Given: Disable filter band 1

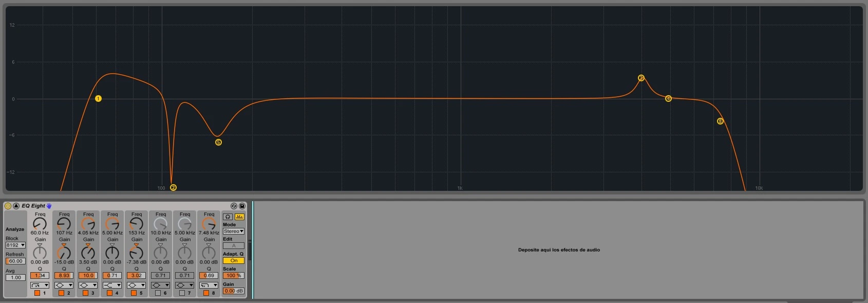Looking at the screenshot, I should (x=37, y=293).
